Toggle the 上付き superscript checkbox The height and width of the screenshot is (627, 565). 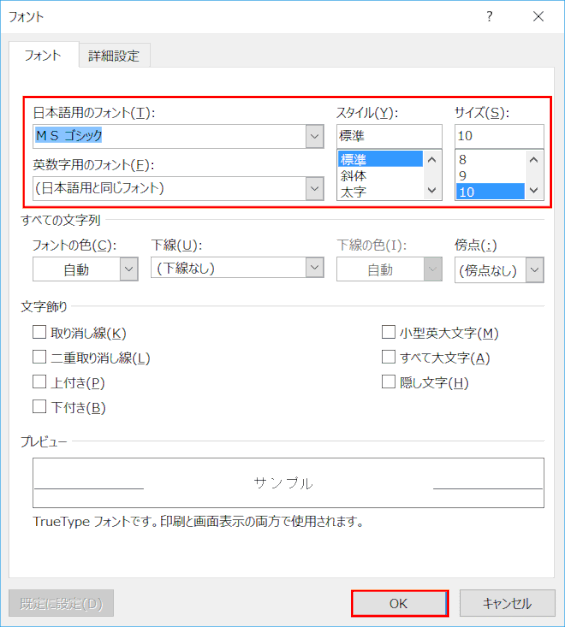point(39,382)
